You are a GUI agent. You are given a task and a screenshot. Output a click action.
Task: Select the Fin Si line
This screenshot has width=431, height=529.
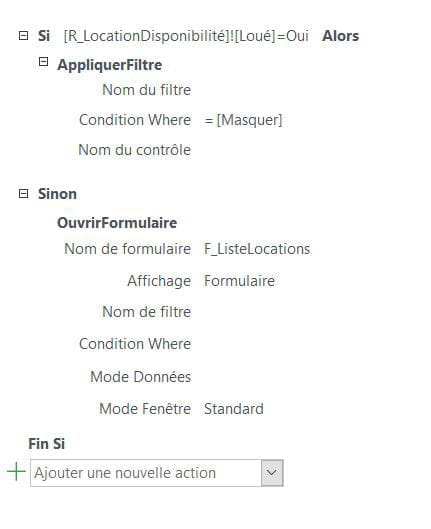(x=47, y=444)
